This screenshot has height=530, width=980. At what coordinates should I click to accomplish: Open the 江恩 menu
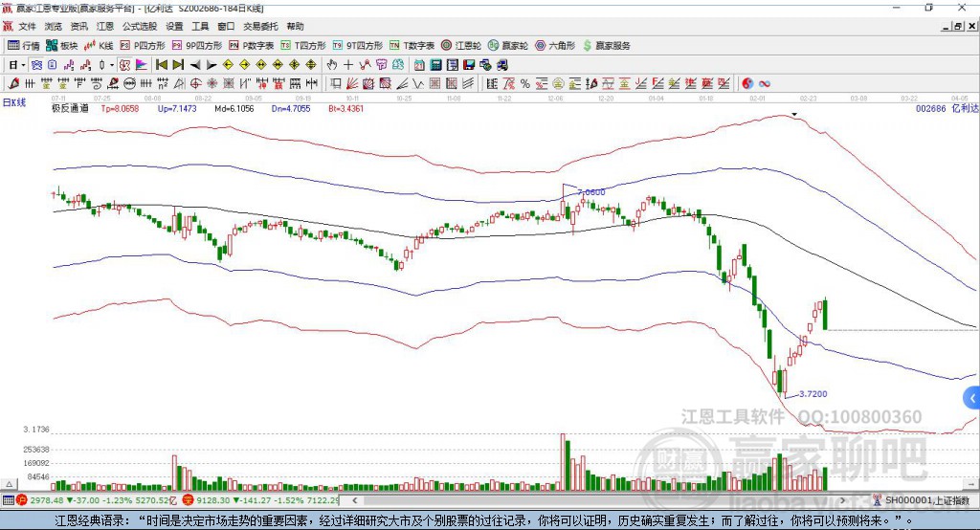[105, 26]
